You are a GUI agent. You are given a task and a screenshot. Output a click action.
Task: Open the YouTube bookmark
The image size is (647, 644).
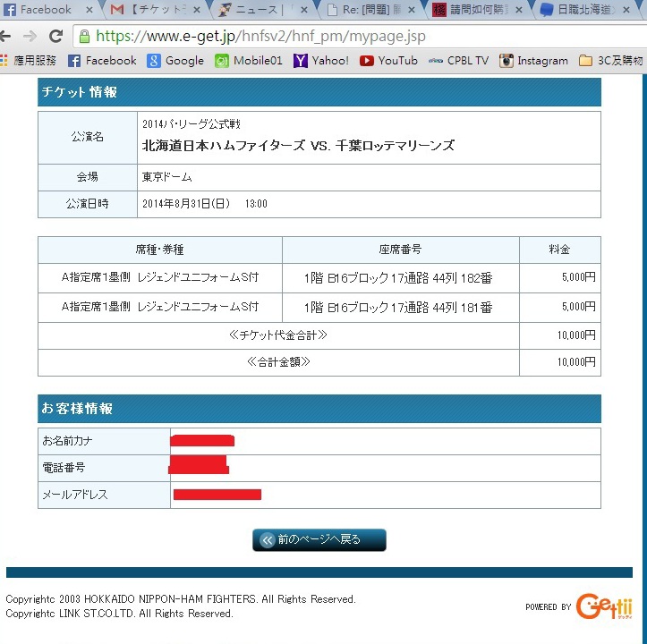click(388, 61)
